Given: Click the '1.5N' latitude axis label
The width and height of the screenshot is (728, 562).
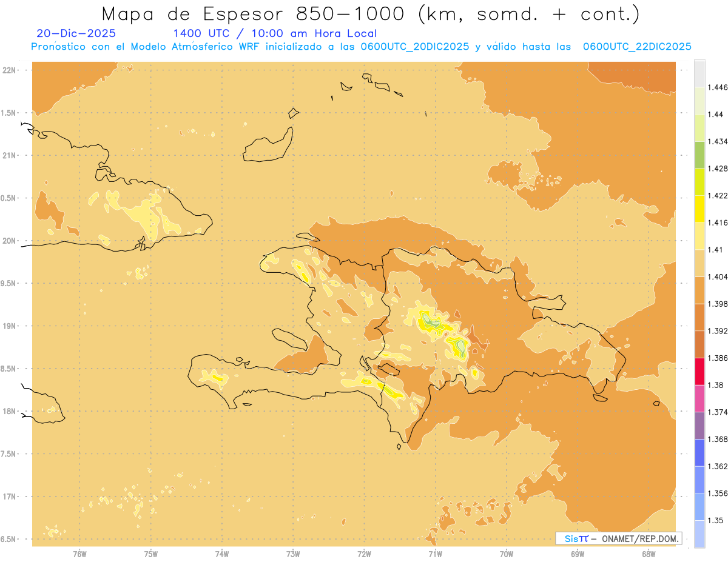Looking at the screenshot, I should [9, 113].
